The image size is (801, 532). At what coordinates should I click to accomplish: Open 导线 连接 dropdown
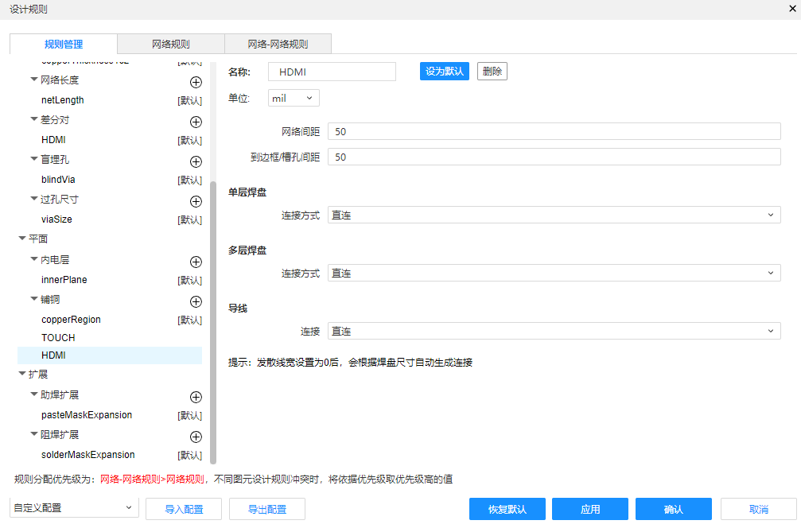554,332
